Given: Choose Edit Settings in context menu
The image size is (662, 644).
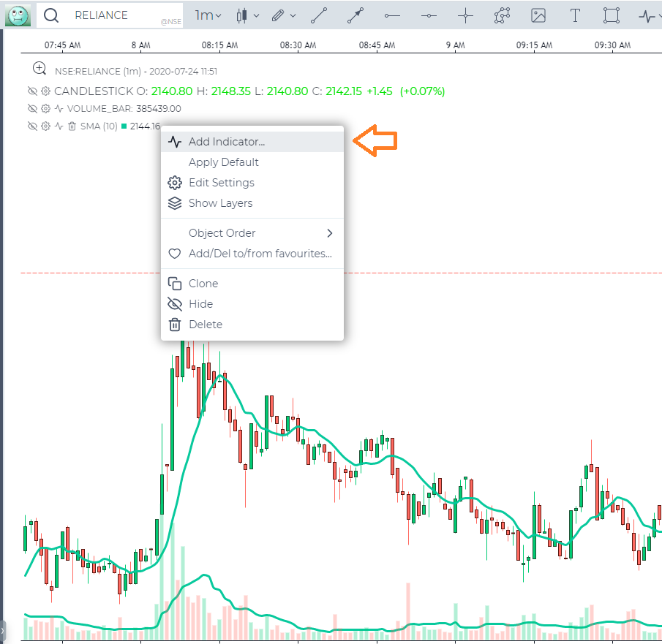Looking at the screenshot, I should [x=252, y=183].
